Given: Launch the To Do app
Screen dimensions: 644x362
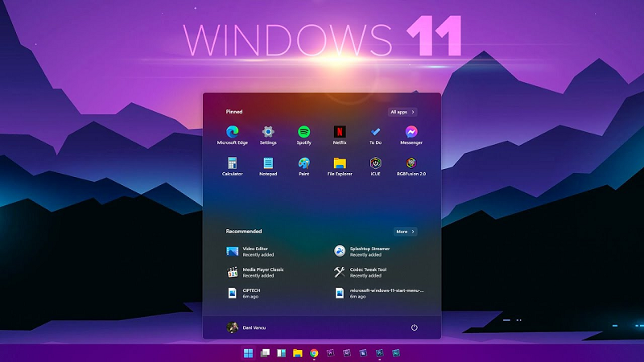Looking at the screenshot, I should 375,136.
